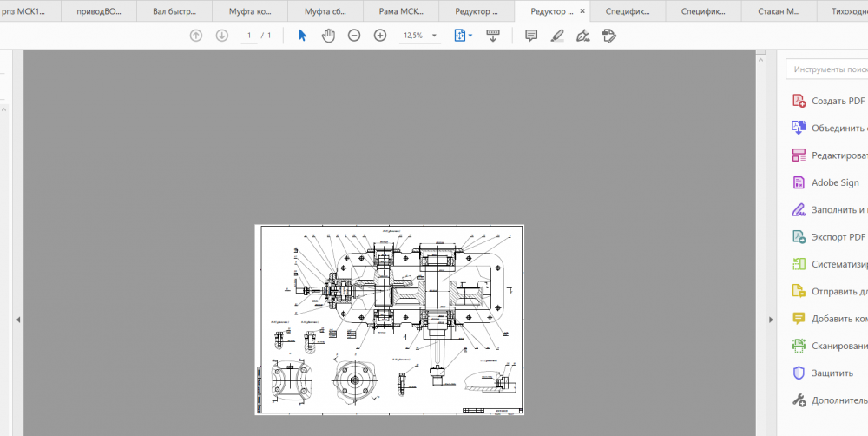Switch to the рпз МСК1 tab
The height and width of the screenshot is (436, 868).
pyautogui.click(x=23, y=11)
